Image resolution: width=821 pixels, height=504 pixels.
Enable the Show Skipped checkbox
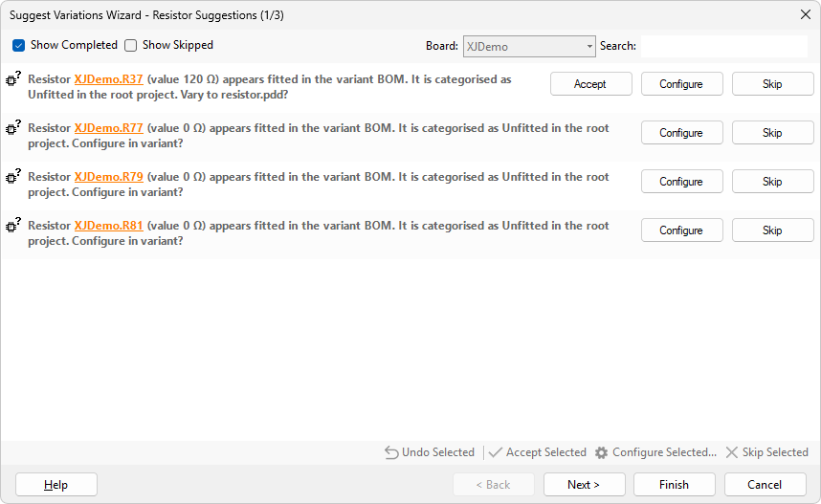point(131,45)
